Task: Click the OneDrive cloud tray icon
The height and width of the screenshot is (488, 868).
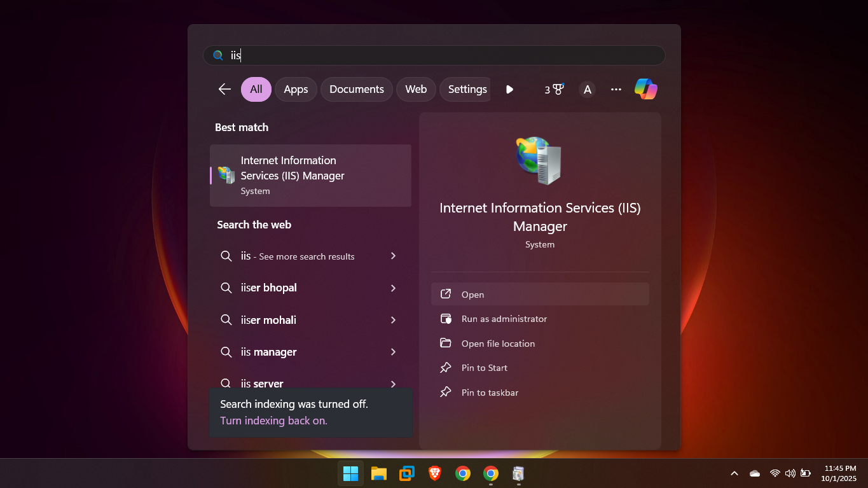Action: point(755,473)
